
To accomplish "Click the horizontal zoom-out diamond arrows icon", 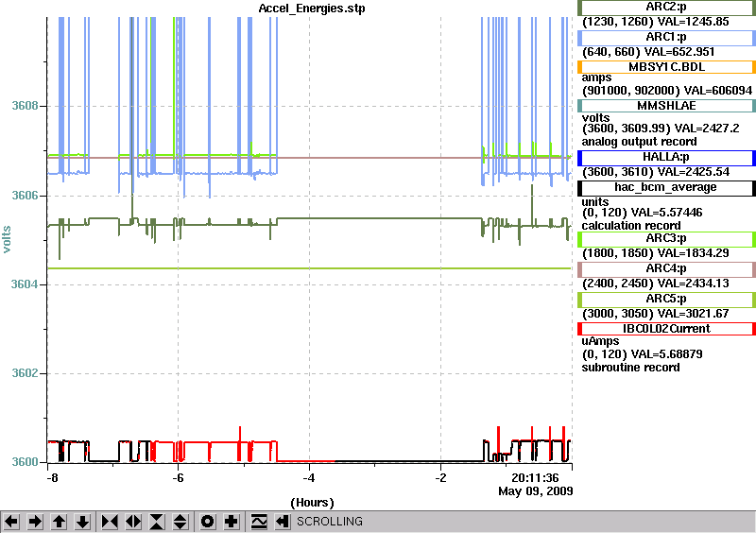I will pos(133,522).
